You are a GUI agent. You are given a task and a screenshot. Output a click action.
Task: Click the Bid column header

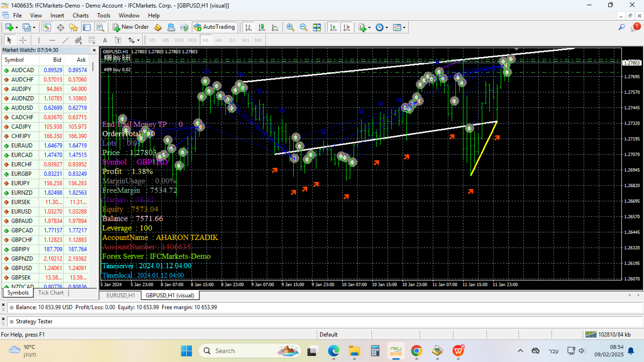tap(51, 60)
